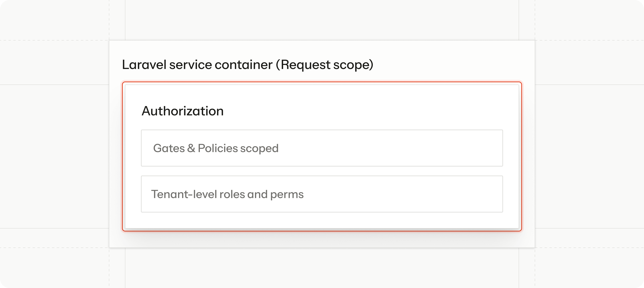Click the word service in the title
The image size is (644, 288).
pos(191,65)
